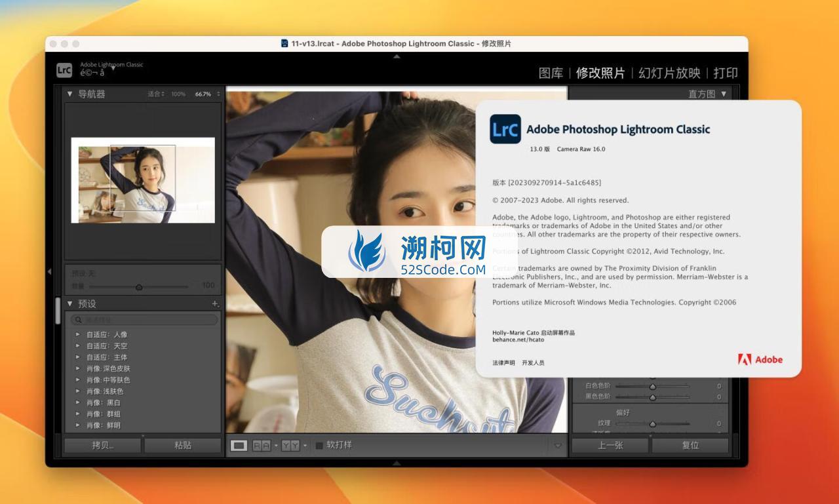Collapse the 直方图 histogram panel
Screen dimensions: 839x504
724,94
